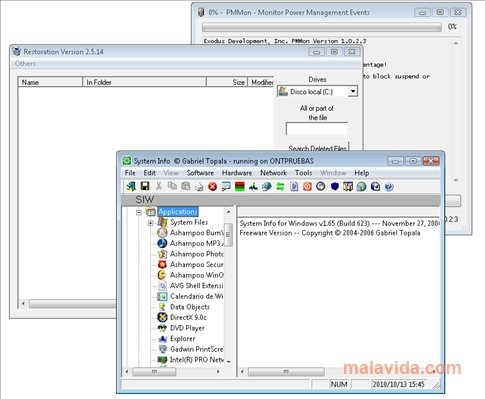Open the Software menu
485x399 pixels.
(200, 173)
